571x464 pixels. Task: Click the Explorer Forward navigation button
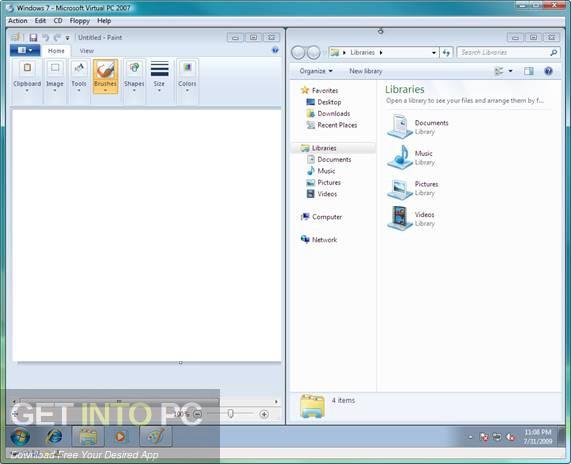313,53
